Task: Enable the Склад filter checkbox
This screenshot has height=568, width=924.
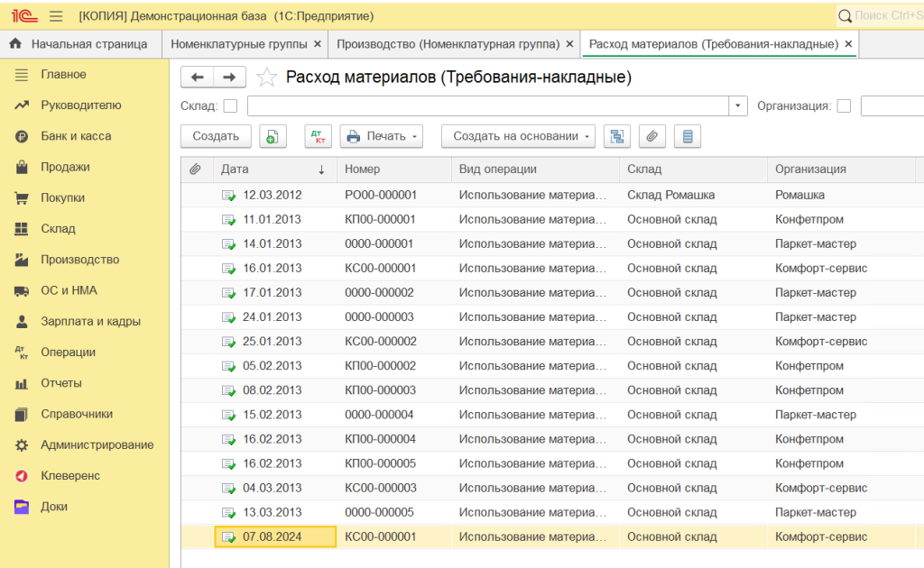Action: (230, 106)
